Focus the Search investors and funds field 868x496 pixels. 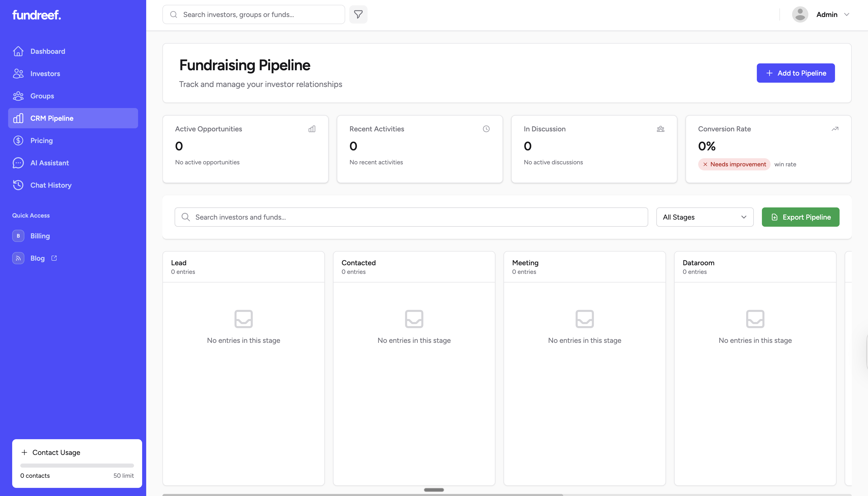[x=411, y=217]
